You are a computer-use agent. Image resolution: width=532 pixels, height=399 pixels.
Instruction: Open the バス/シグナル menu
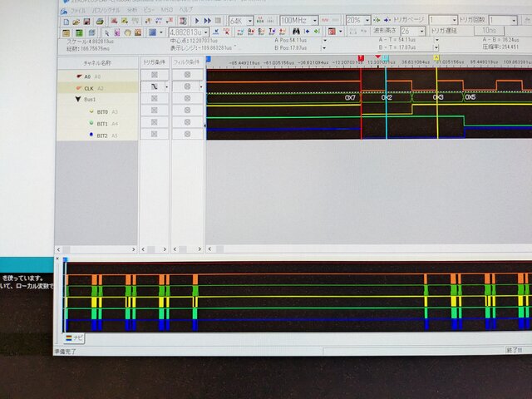click(x=106, y=11)
